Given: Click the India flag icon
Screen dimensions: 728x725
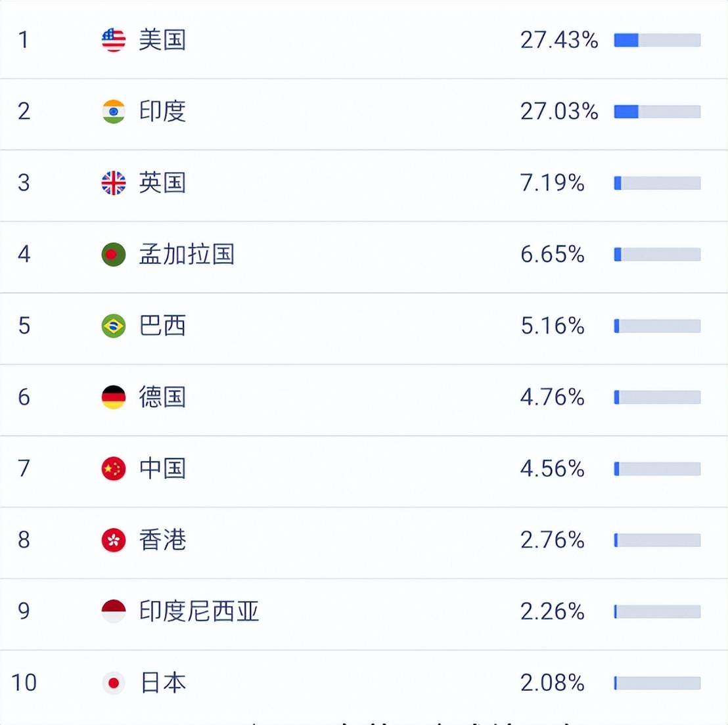Looking at the screenshot, I should 114,112.
